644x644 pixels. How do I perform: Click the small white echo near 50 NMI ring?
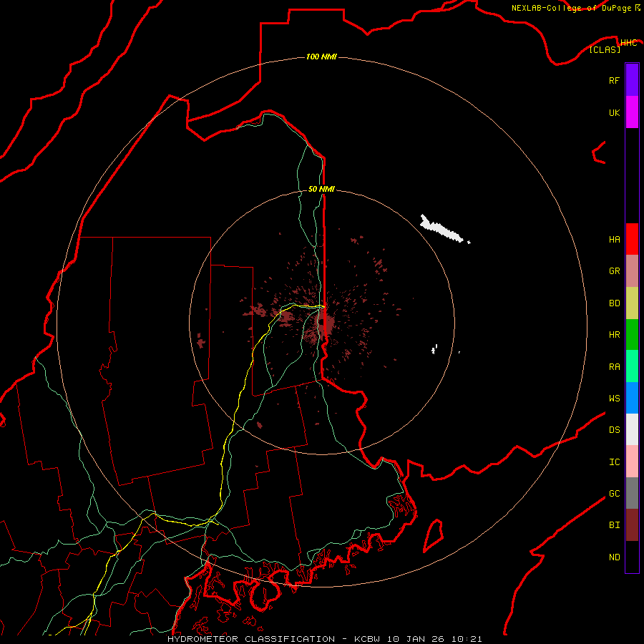434,348
